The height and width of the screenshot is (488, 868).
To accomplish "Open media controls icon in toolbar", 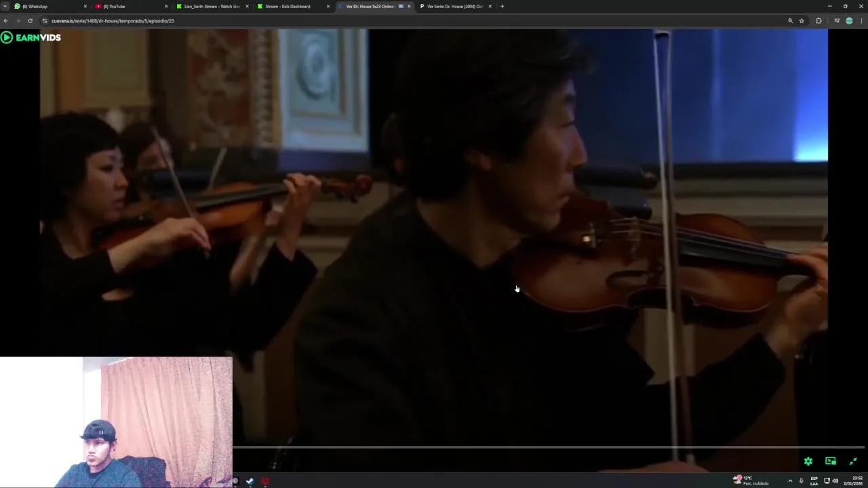I will point(837,21).
